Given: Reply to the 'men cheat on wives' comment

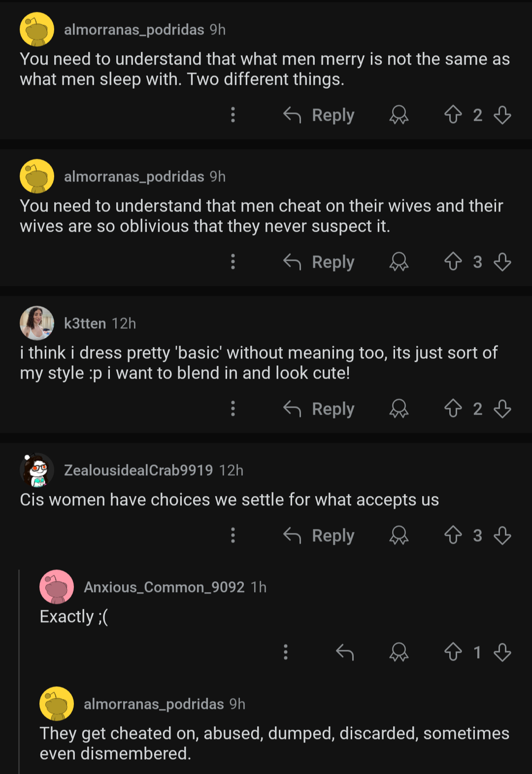Looking at the screenshot, I should [319, 262].
